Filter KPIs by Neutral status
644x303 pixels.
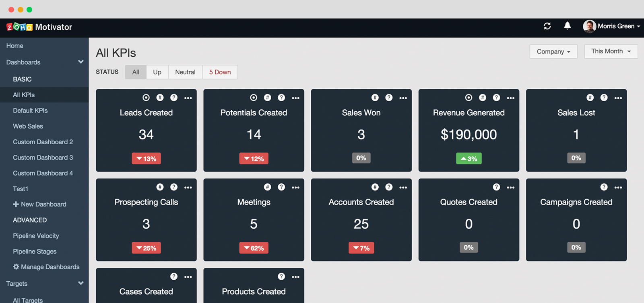point(185,72)
